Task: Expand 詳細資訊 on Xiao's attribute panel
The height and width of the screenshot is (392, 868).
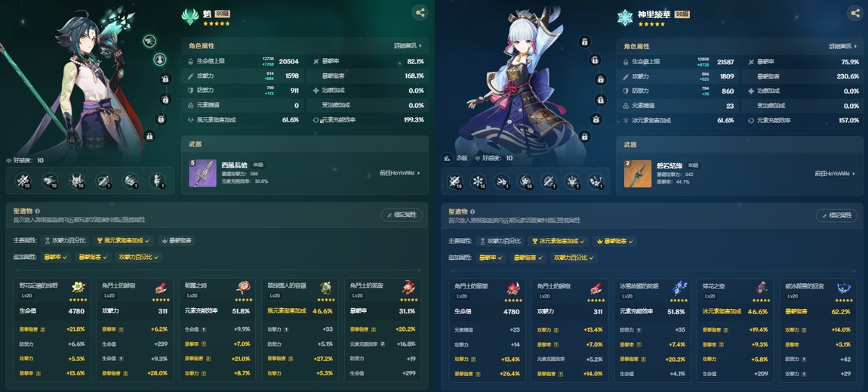Action: (x=408, y=46)
